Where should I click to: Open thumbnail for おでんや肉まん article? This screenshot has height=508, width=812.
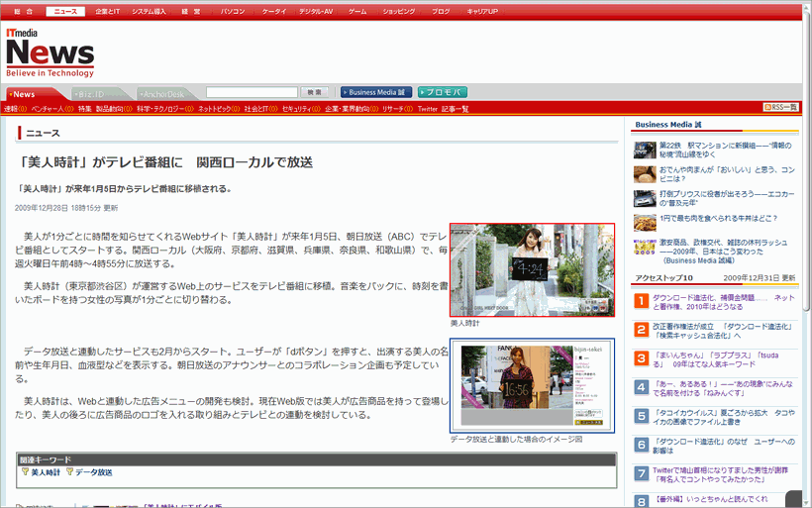[645, 174]
